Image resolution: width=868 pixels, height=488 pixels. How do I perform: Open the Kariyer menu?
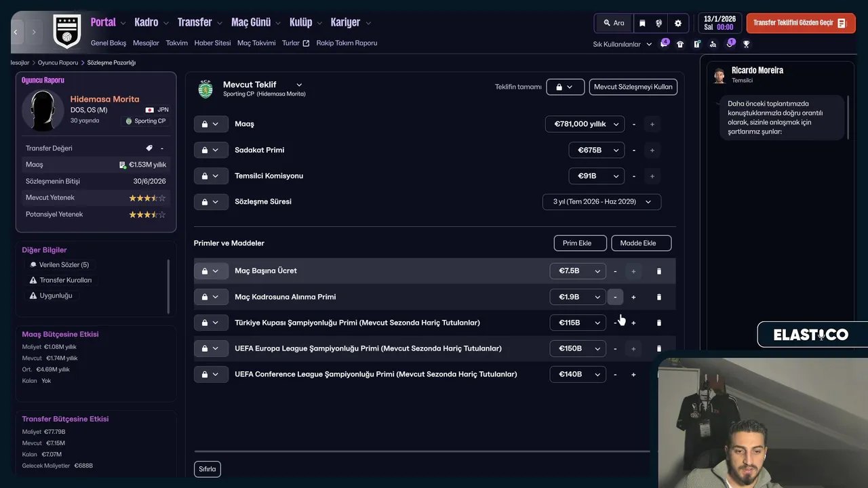[x=351, y=22]
